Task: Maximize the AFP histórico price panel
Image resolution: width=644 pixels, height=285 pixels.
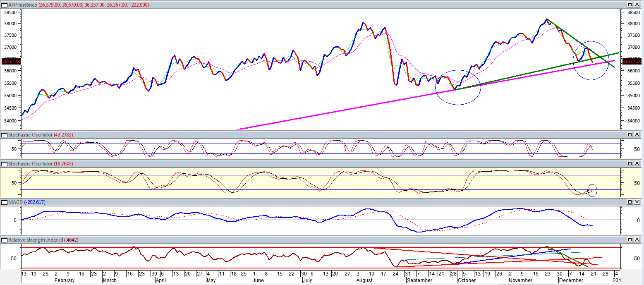Action: pos(630,5)
